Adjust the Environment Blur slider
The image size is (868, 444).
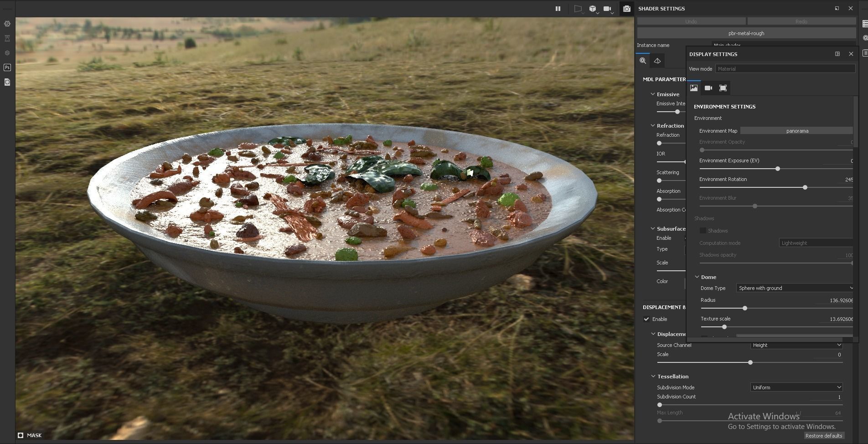pos(755,206)
